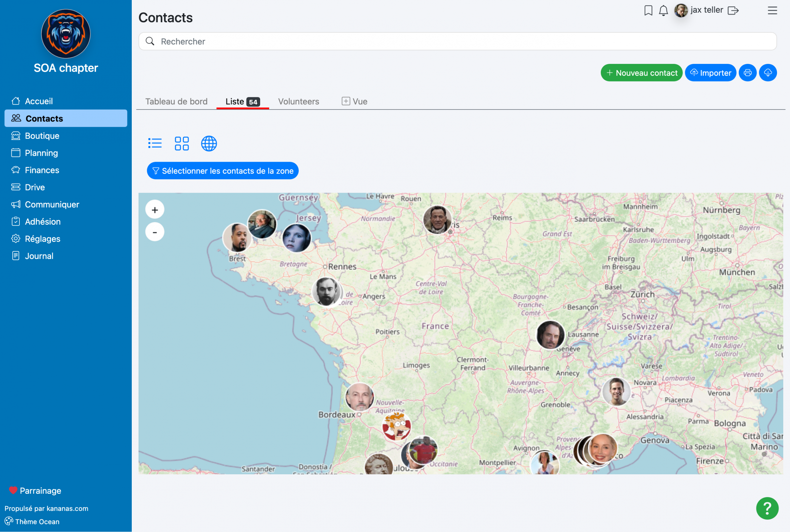Open the Volunteers tab
The width and height of the screenshot is (790, 532).
pos(298,102)
